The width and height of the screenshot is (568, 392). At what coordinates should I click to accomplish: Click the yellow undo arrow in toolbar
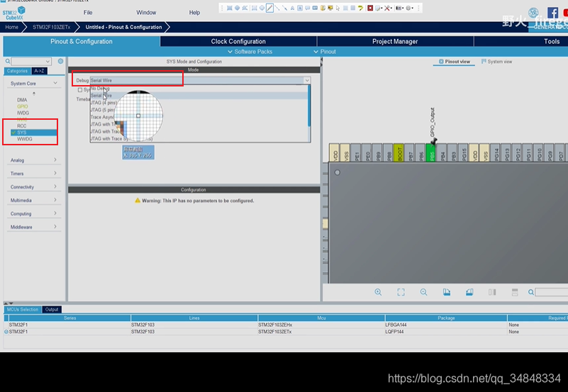click(360, 8)
